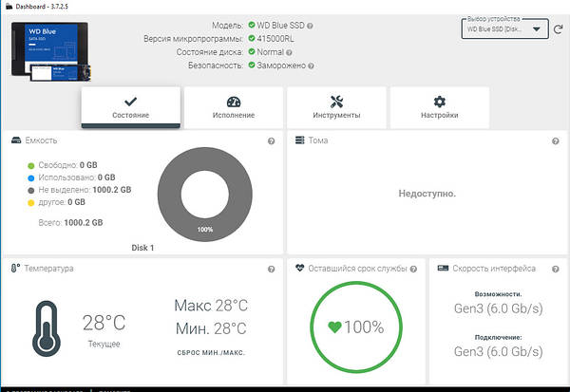Click the Всего: 1000.2 GB total

[x=70, y=223]
